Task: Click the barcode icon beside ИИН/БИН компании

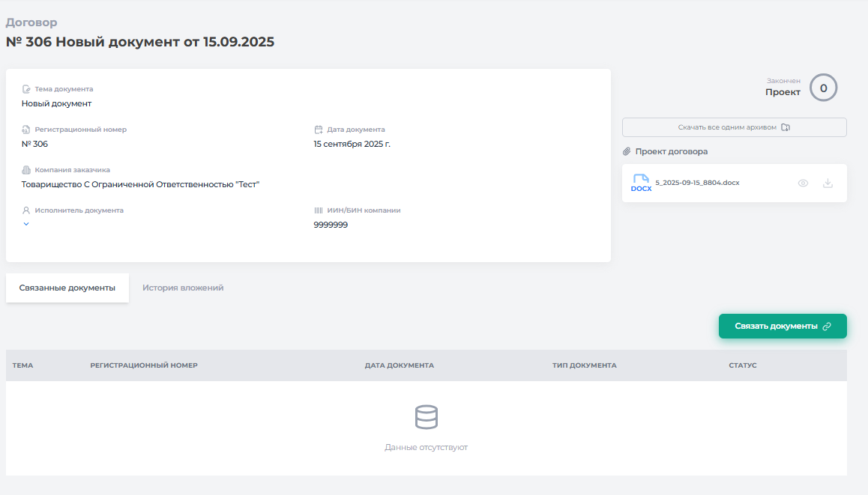Action: click(319, 210)
